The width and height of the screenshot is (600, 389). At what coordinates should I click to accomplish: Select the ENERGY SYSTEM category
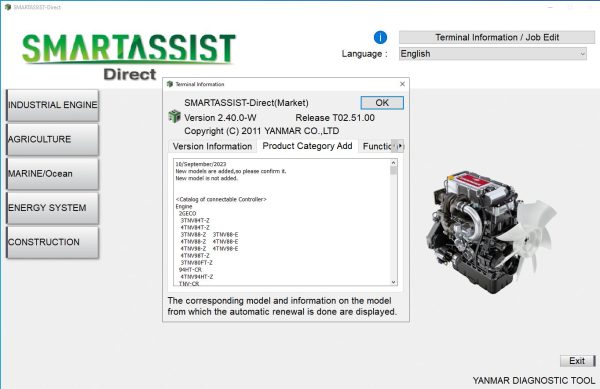52,208
